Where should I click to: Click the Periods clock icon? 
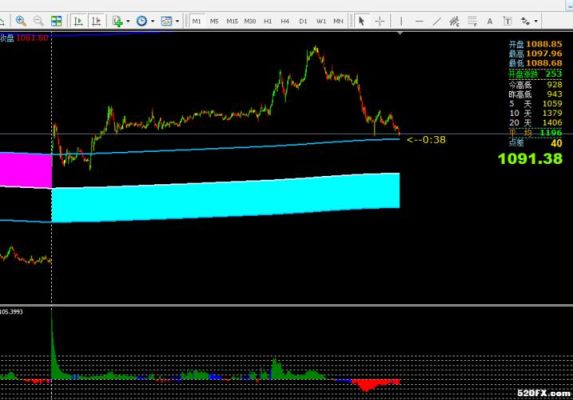[142, 21]
